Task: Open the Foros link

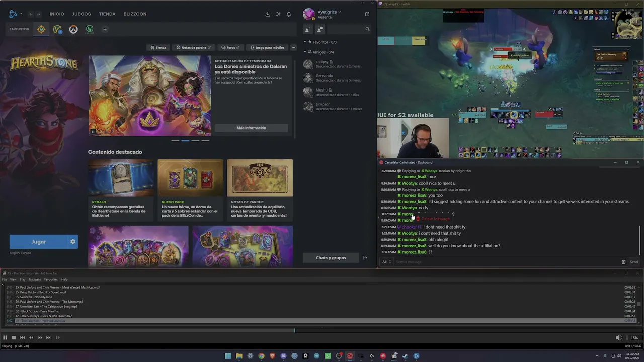Action: coord(230,48)
